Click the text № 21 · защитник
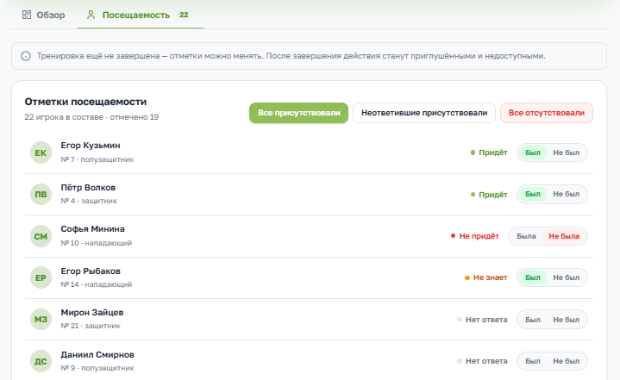The width and height of the screenshot is (620, 380). click(x=91, y=326)
